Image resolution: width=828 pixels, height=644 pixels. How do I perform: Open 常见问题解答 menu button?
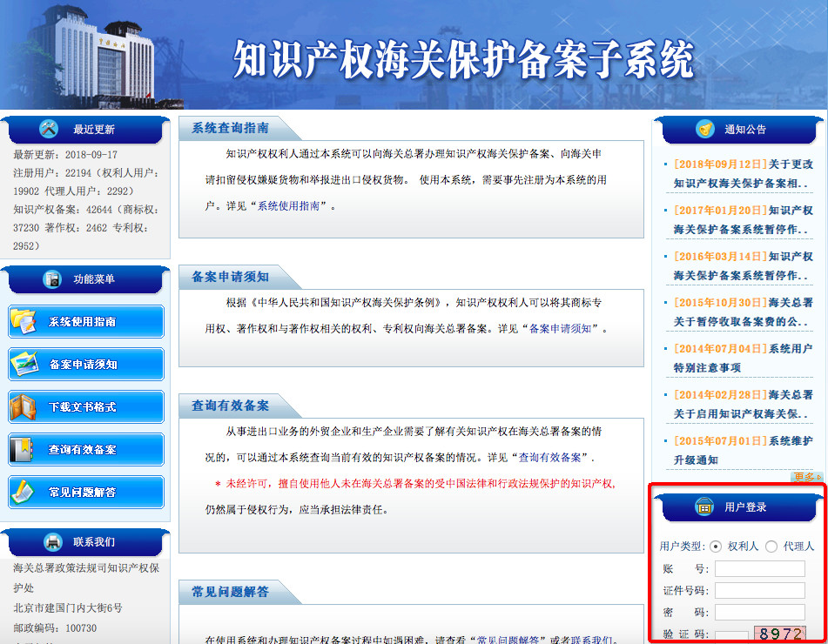[86, 492]
